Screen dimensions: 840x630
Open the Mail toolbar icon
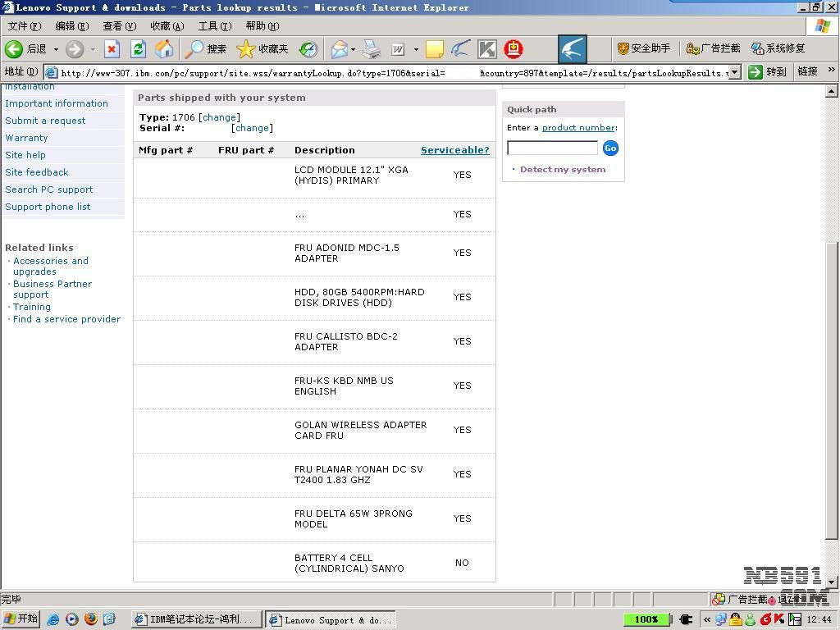(338, 49)
